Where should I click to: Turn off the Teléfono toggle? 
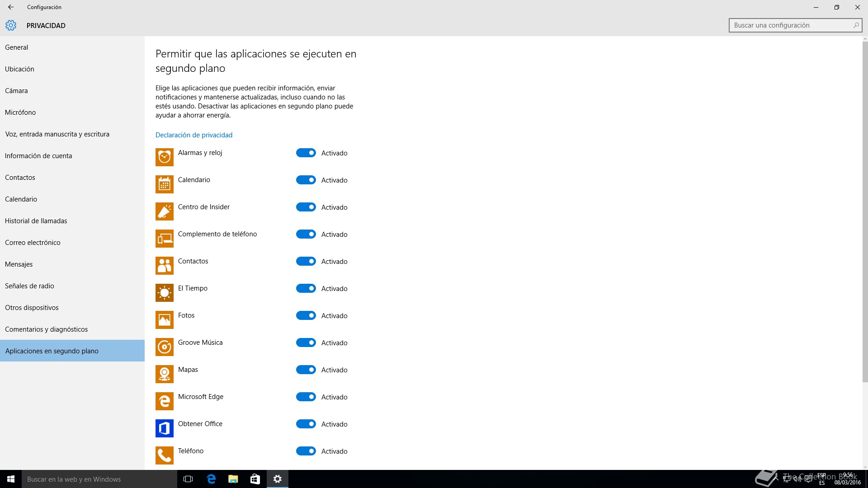coord(306,451)
